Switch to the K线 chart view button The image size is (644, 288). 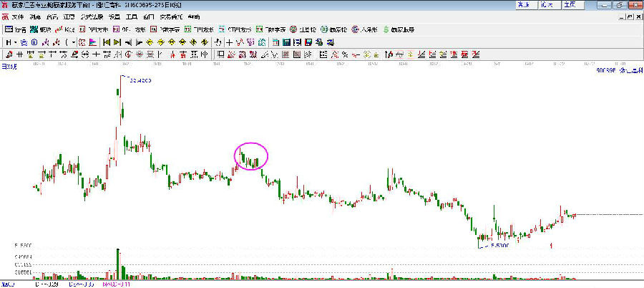pos(67,30)
